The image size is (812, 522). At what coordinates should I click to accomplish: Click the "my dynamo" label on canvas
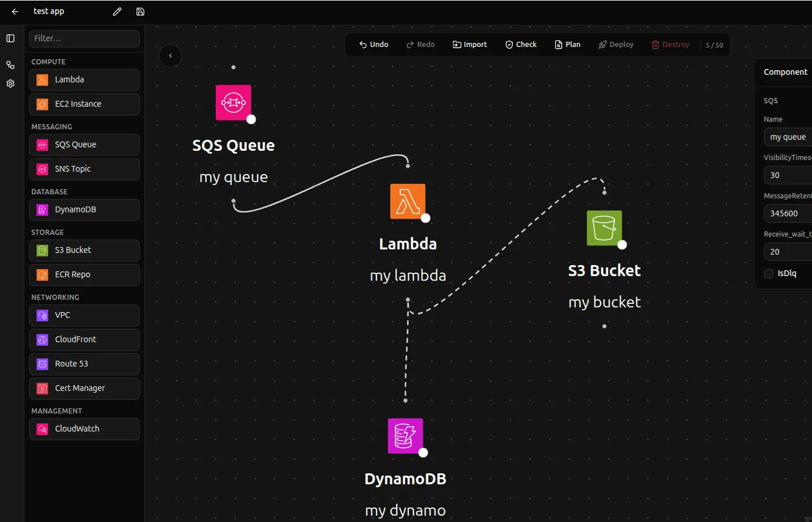tap(405, 510)
